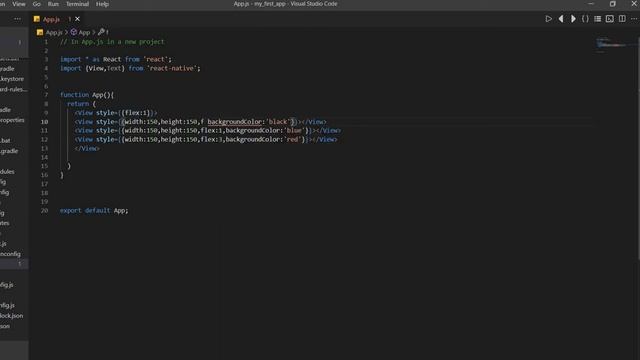Select the .keystore file in explorer
The height and width of the screenshot is (360, 640).
coord(12,79)
